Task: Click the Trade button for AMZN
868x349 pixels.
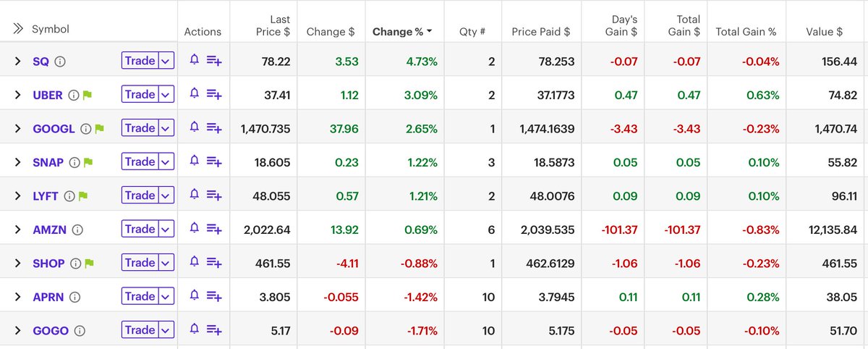Action: point(140,229)
